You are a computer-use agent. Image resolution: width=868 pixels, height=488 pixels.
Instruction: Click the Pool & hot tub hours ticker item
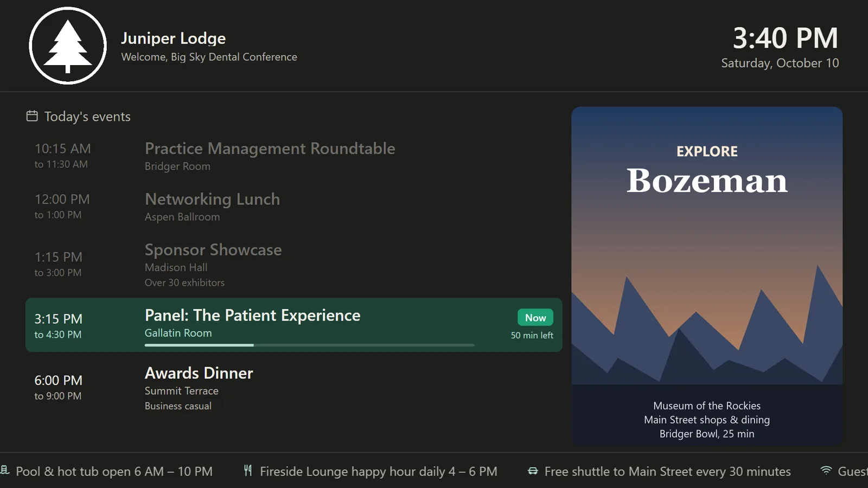(107, 471)
